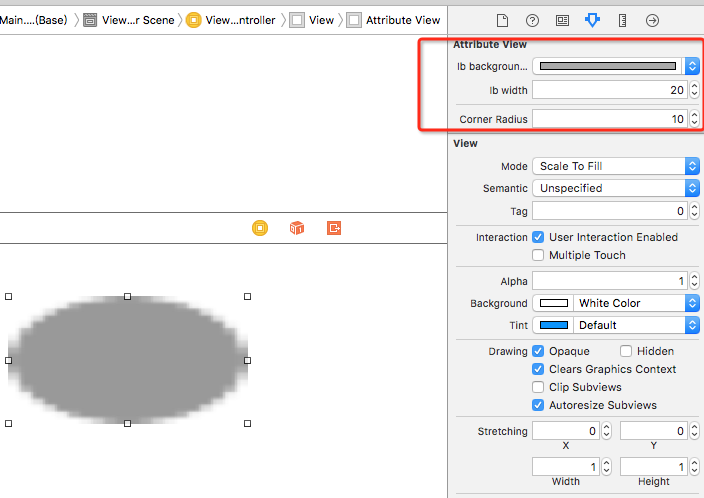The width and height of the screenshot is (704, 498).
Task: Open the Identity inspector
Action: [562, 20]
